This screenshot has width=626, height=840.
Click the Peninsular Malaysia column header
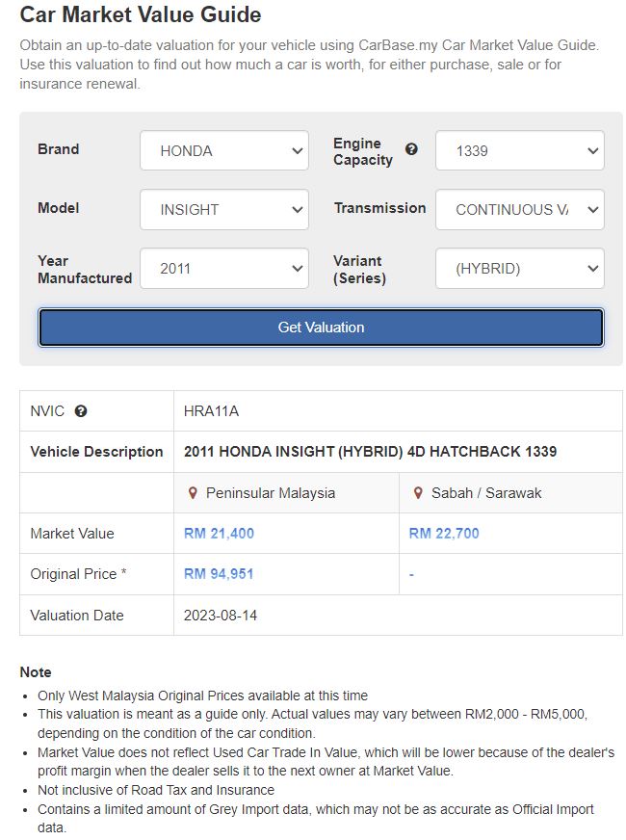pyautogui.click(x=286, y=493)
